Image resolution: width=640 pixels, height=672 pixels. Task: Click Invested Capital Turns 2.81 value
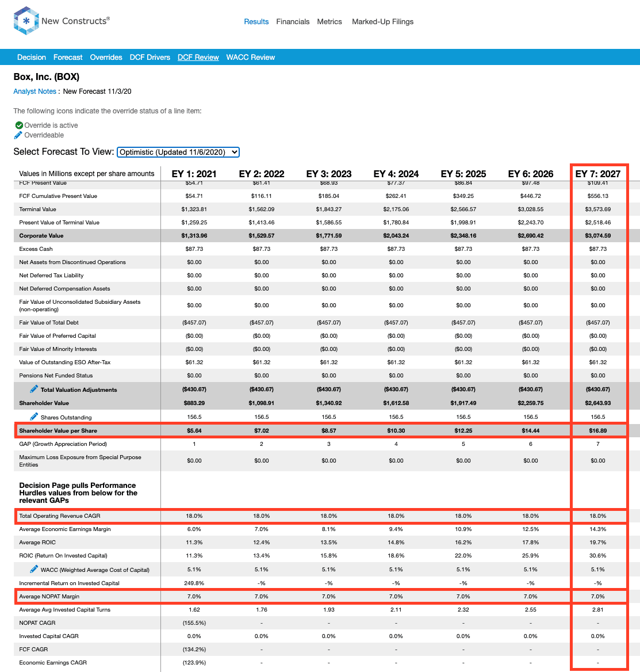click(x=597, y=609)
